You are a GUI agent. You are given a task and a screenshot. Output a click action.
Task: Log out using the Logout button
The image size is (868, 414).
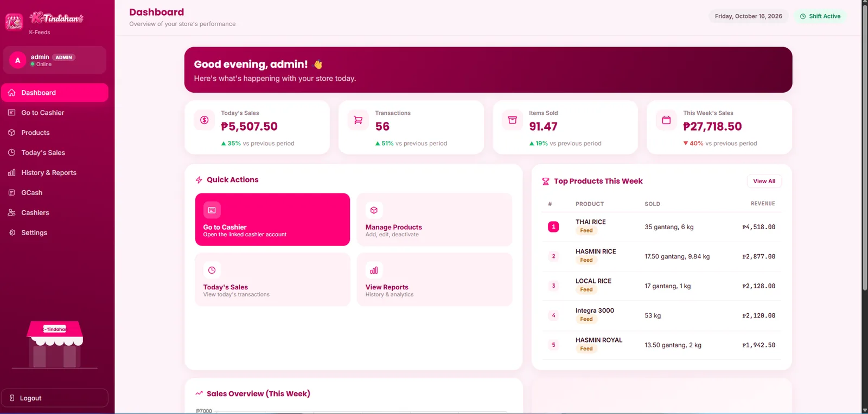55,398
